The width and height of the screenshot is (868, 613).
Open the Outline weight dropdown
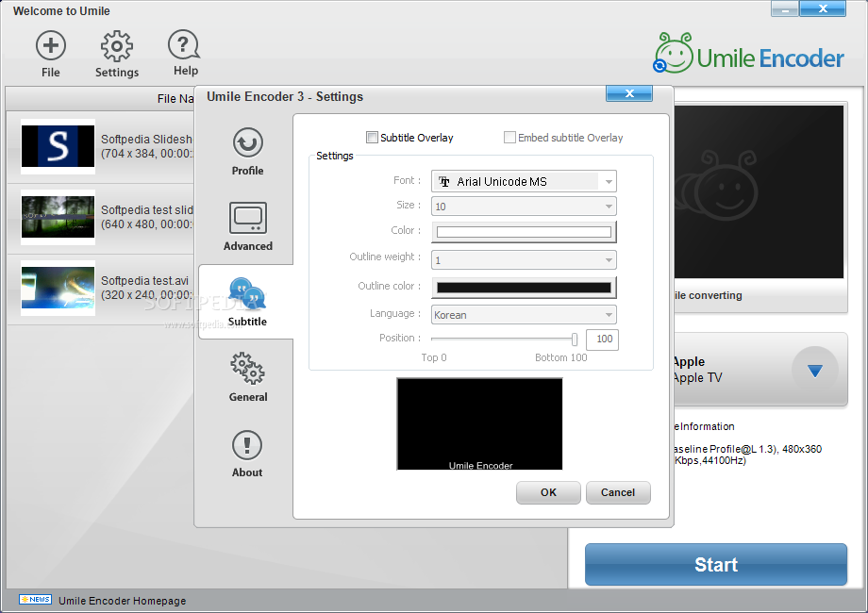524,260
